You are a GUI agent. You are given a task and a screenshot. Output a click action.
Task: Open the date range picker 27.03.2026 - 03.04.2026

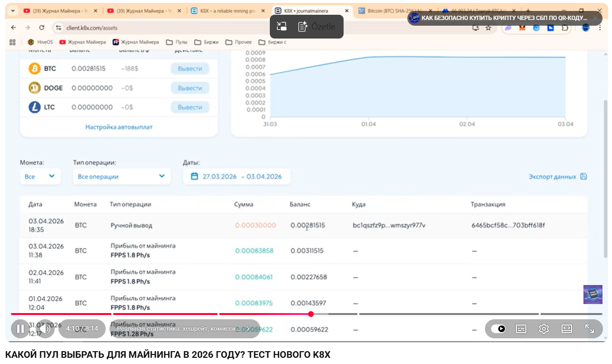click(237, 177)
